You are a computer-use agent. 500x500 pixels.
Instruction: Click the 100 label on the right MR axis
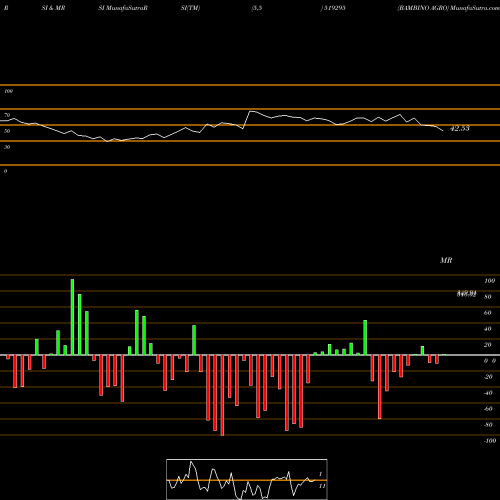tap(489, 281)
